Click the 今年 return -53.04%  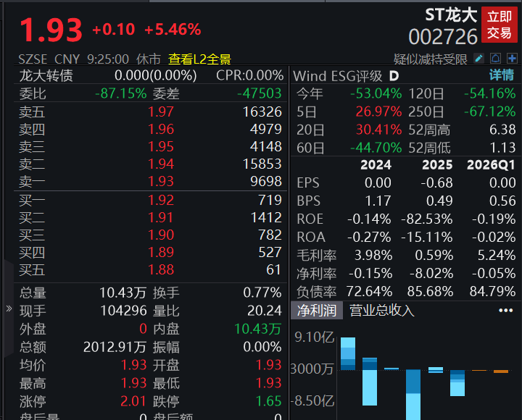point(376,93)
